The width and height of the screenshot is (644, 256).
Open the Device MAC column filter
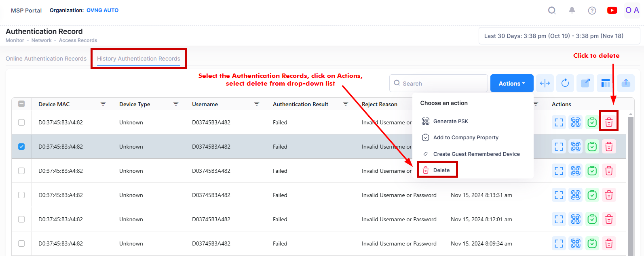click(x=103, y=104)
